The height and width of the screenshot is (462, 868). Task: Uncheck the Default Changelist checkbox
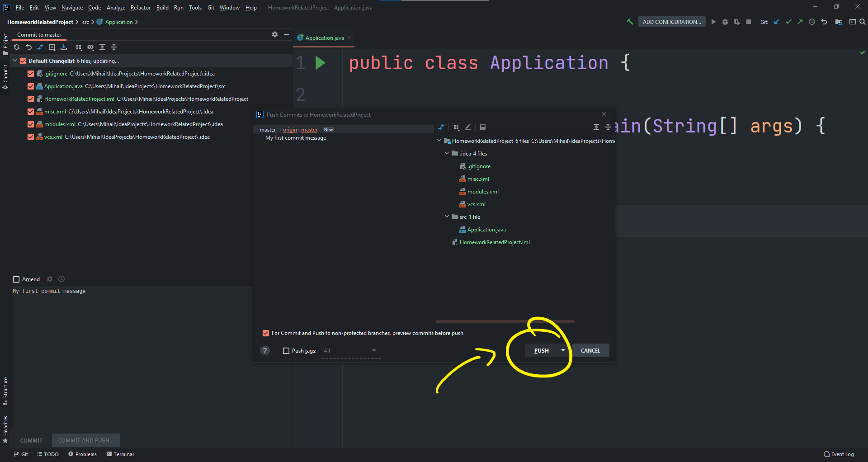click(23, 61)
